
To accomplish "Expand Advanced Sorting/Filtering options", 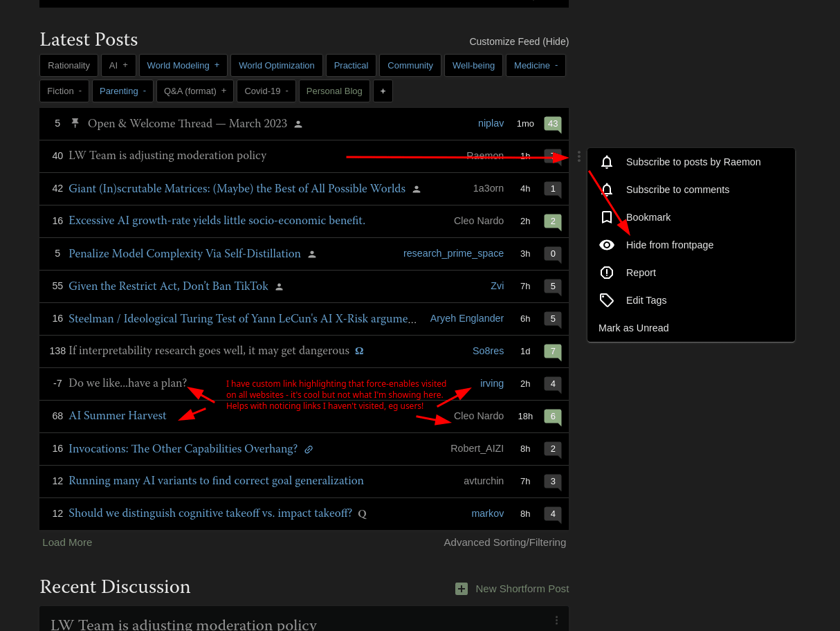I will point(504,542).
